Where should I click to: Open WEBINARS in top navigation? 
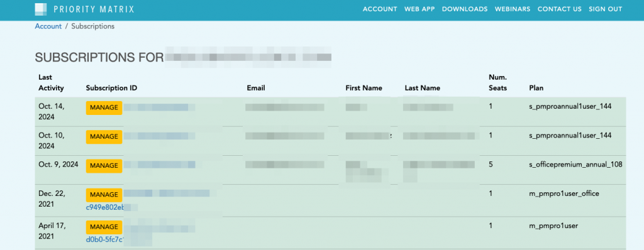click(x=512, y=9)
